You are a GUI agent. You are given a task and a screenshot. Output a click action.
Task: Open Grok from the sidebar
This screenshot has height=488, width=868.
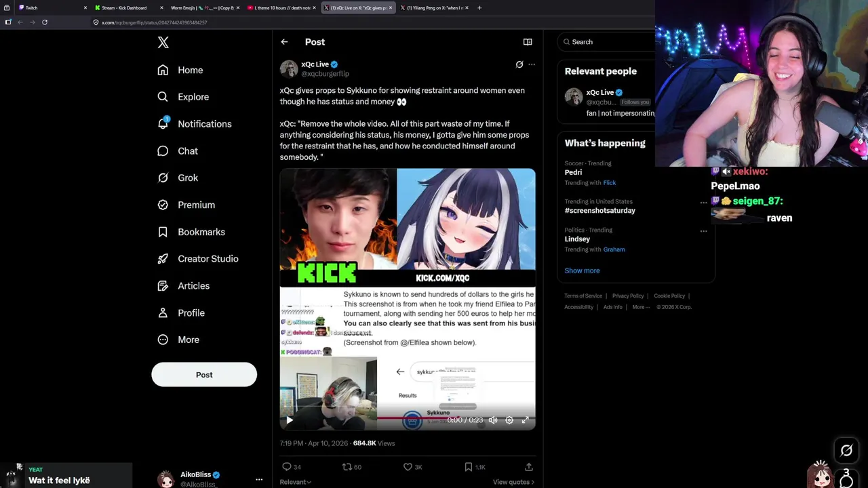pyautogui.click(x=178, y=178)
